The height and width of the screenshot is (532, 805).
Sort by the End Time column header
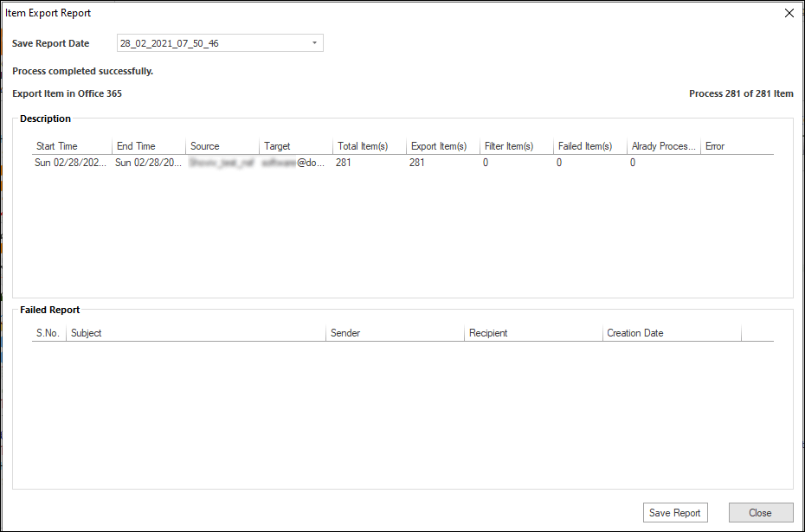point(149,146)
